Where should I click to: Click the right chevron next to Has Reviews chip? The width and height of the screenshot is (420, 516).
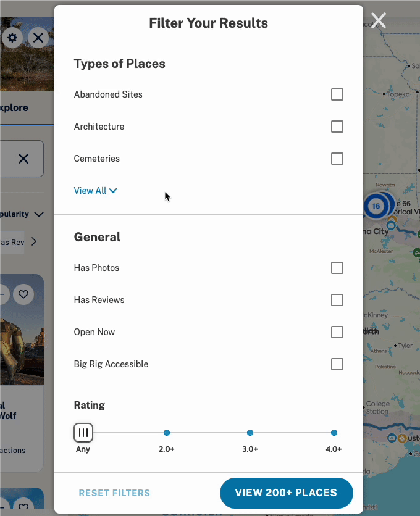click(x=33, y=242)
